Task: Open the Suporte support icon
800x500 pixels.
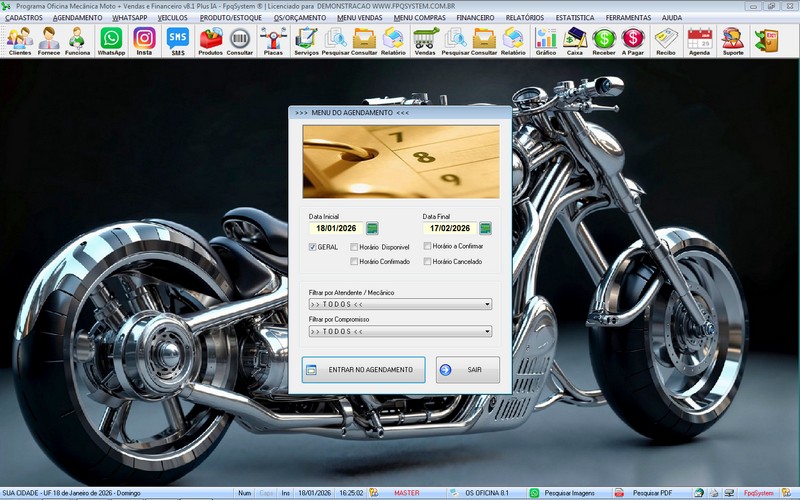Action: click(733, 41)
